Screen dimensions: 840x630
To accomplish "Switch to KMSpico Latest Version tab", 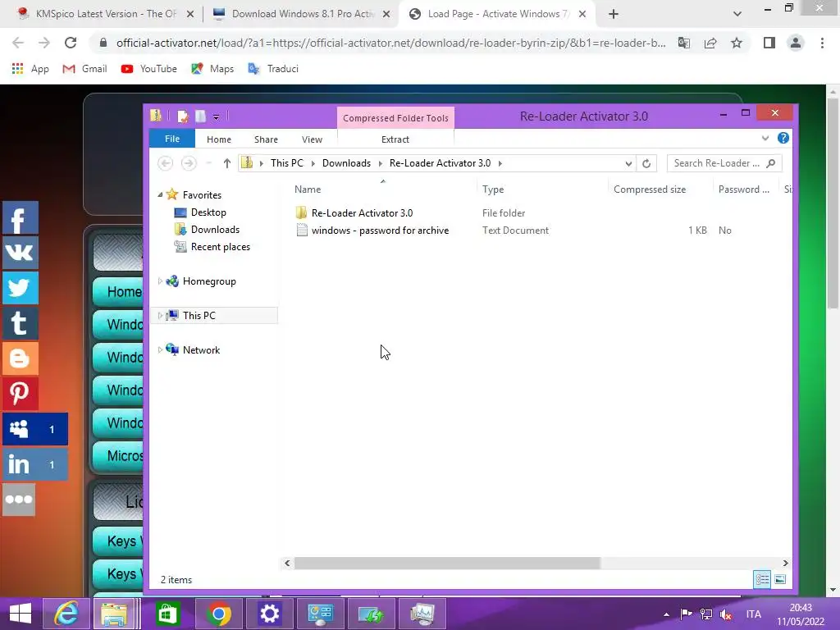I will pos(106,14).
